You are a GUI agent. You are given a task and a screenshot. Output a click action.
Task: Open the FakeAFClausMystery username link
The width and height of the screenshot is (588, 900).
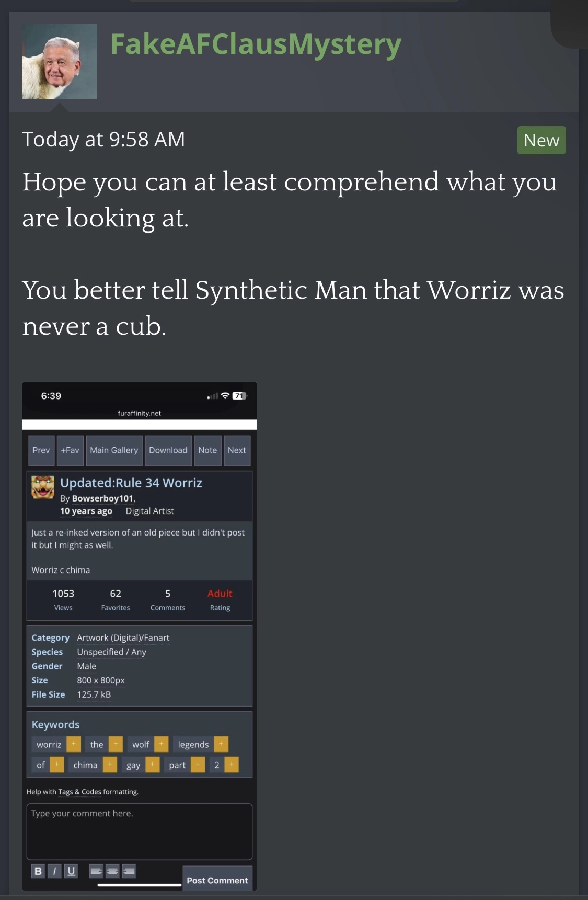(x=256, y=44)
